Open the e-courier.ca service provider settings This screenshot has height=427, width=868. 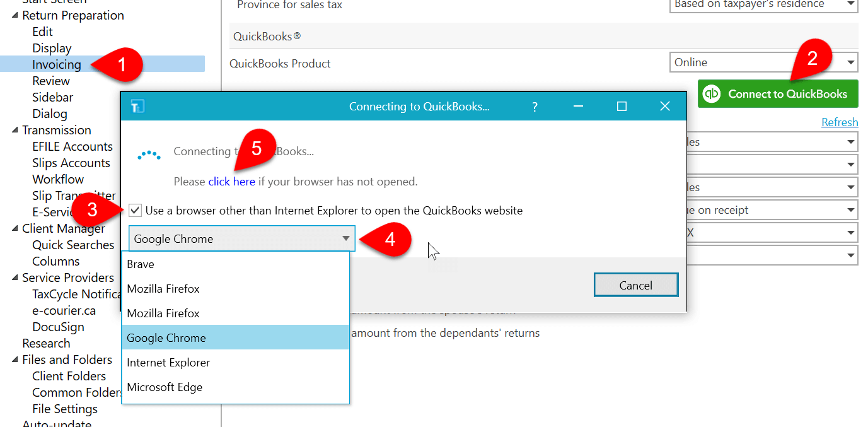point(64,310)
